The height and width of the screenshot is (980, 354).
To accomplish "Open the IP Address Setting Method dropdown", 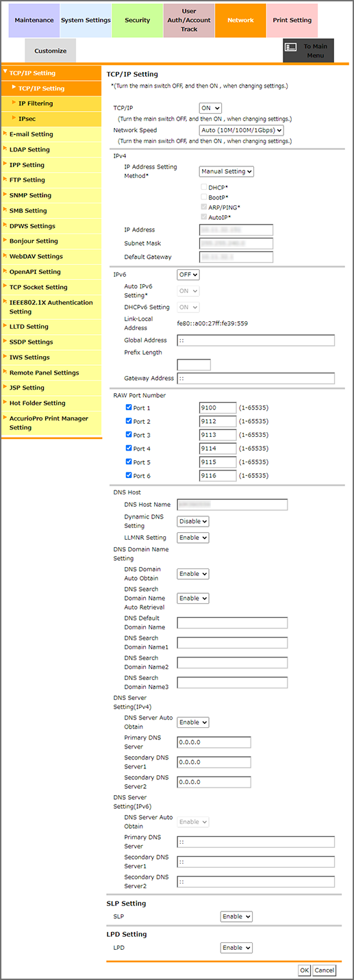I will (227, 171).
